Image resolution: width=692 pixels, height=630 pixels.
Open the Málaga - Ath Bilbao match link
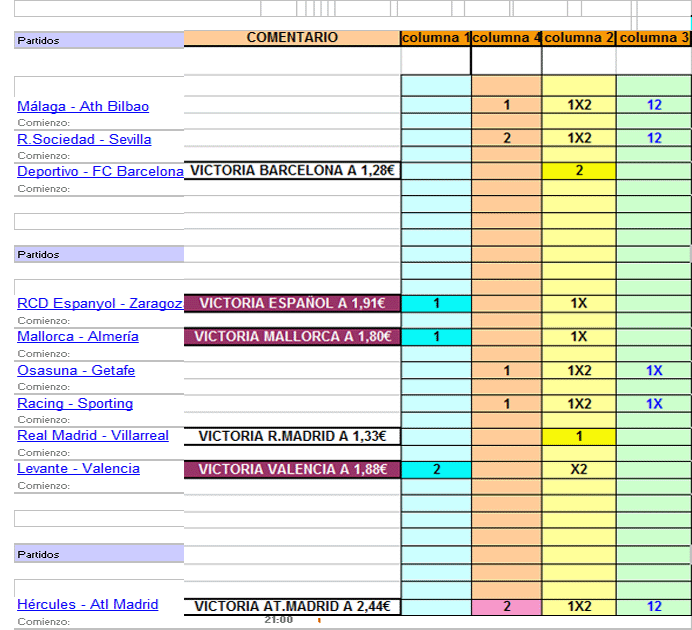click(83, 106)
